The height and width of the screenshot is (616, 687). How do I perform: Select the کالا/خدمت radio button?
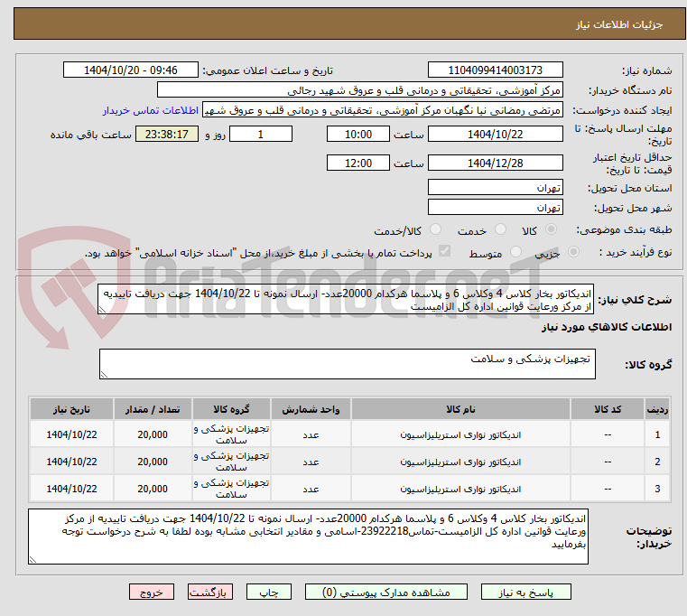click(x=435, y=229)
